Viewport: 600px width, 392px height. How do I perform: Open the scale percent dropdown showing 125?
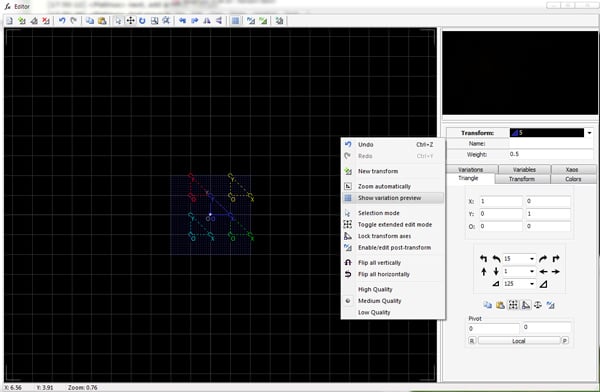532,284
